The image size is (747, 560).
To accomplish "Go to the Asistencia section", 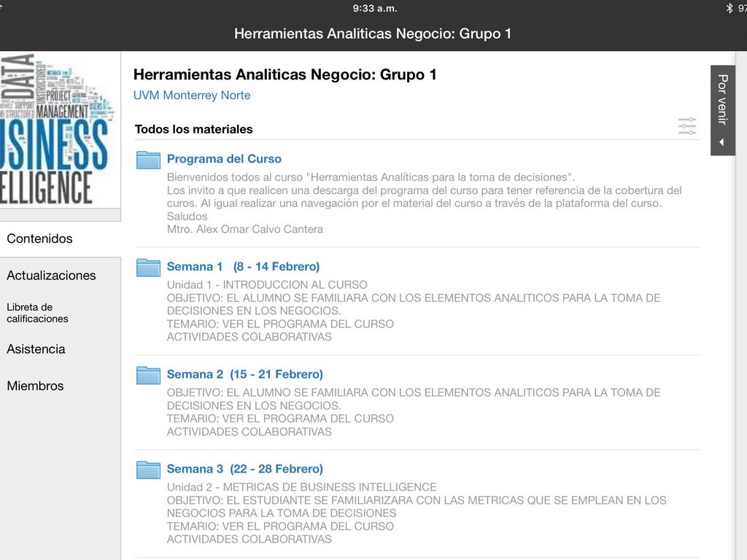I will pos(36,349).
